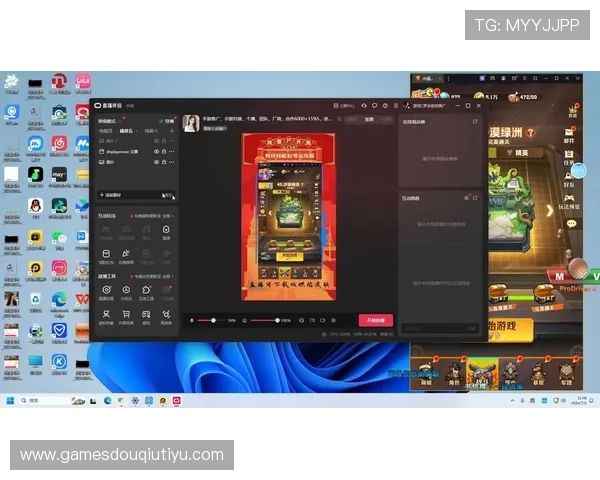Click the headset customer service icon in title bar
600x480 pixels.
[x=364, y=106]
